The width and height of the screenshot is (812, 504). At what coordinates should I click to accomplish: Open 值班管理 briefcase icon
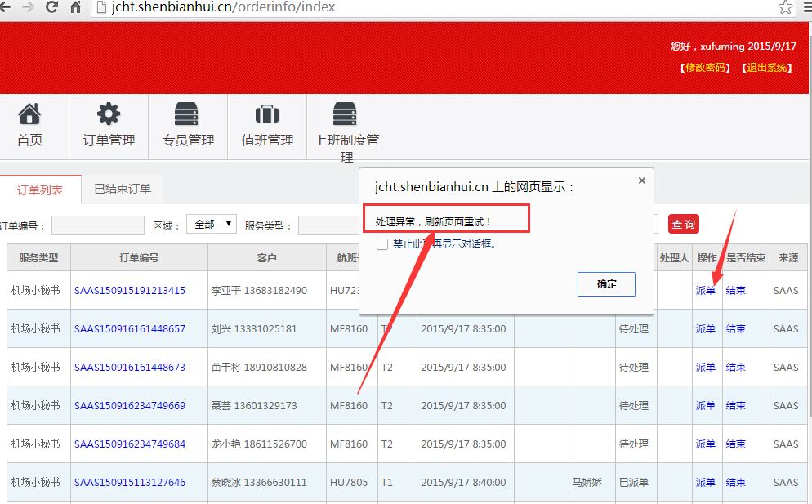tap(267, 114)
